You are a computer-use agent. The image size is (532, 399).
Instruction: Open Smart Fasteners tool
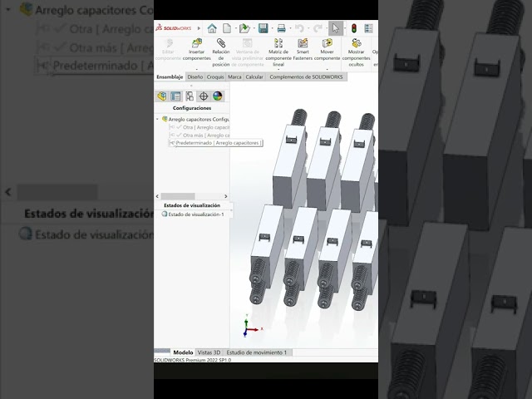303,50
